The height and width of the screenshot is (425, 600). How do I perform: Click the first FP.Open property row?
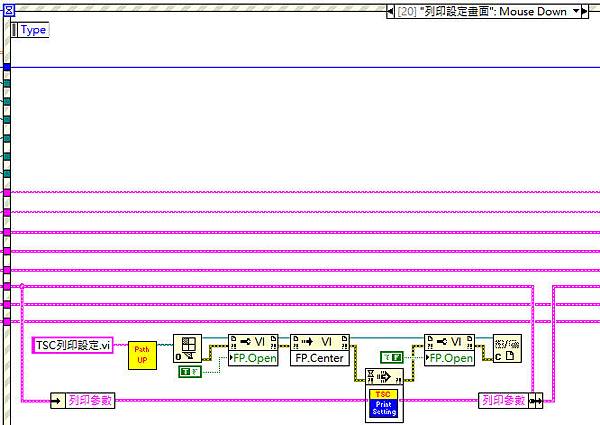253,358
